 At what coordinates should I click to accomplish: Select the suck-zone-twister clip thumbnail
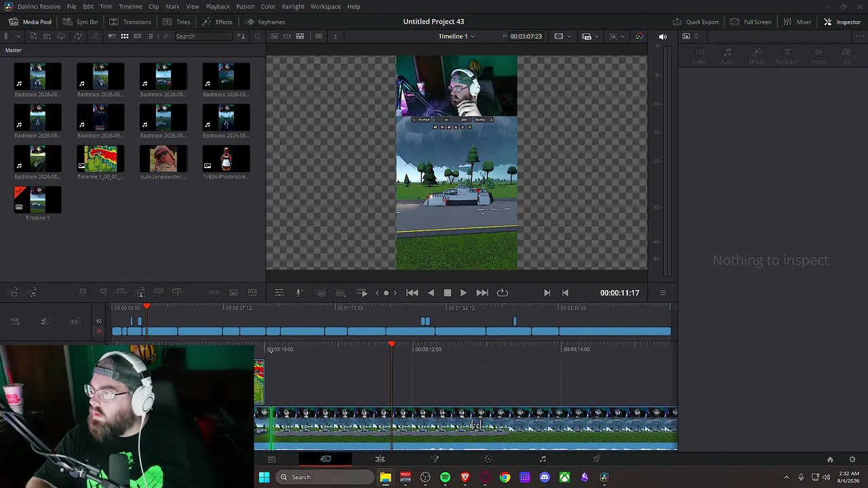163,160
